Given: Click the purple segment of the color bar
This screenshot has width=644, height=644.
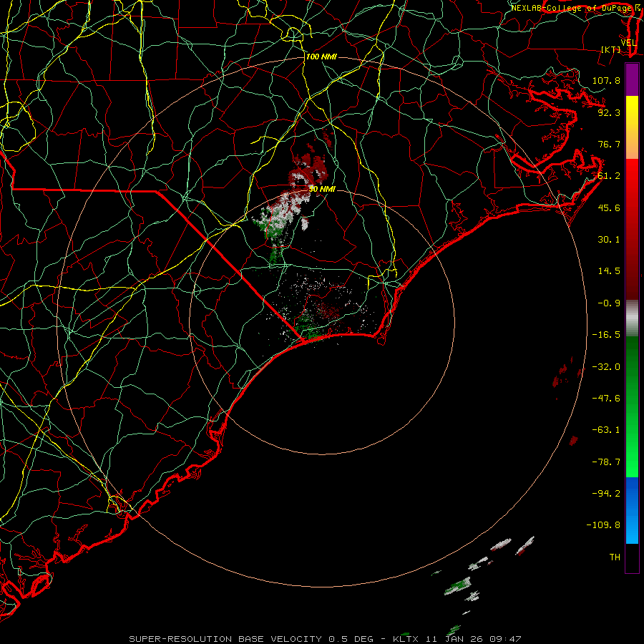Looking at the screenshot, I should [x=632, y=80].
